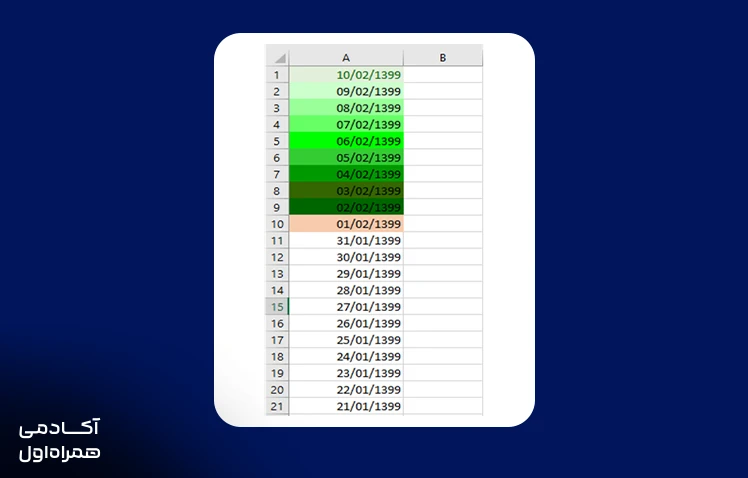Image resolution: width=748 pixels, height=478 pixels.
Task: Select column A header
Action: pyautogui.click(x=346, y=57)
